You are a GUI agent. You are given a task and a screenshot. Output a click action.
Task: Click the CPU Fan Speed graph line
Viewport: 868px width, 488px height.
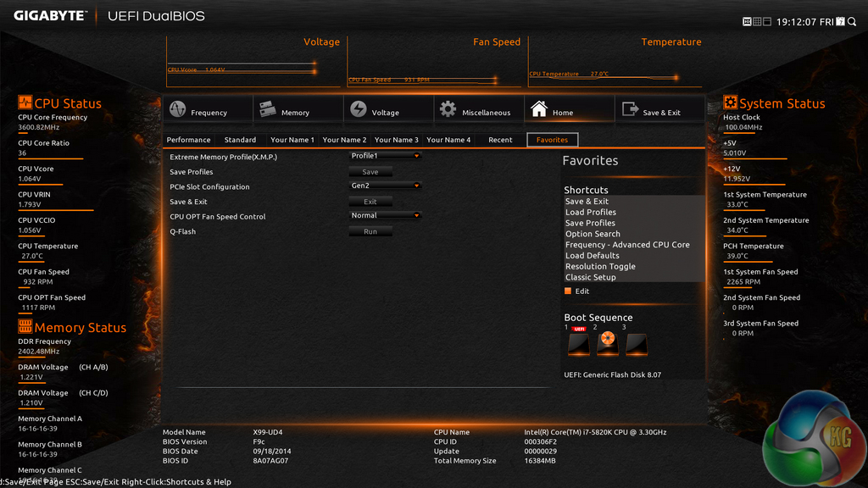coord(422,80)
